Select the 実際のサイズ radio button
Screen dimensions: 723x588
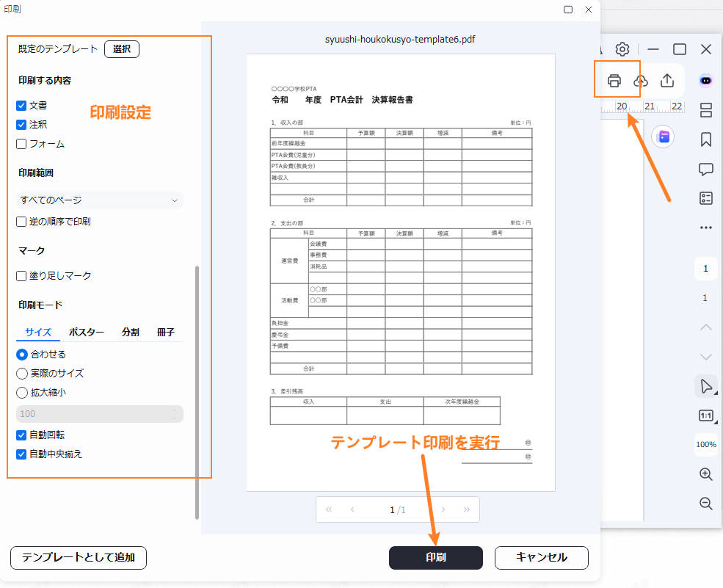coord(21,373)
